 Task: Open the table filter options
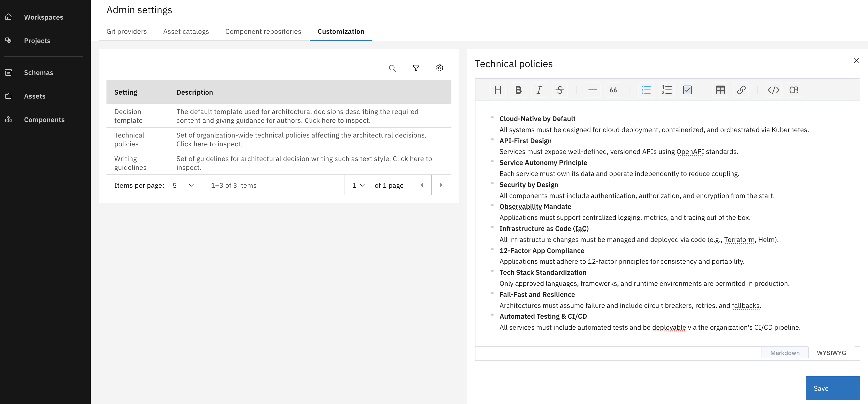tap(416, 68)
